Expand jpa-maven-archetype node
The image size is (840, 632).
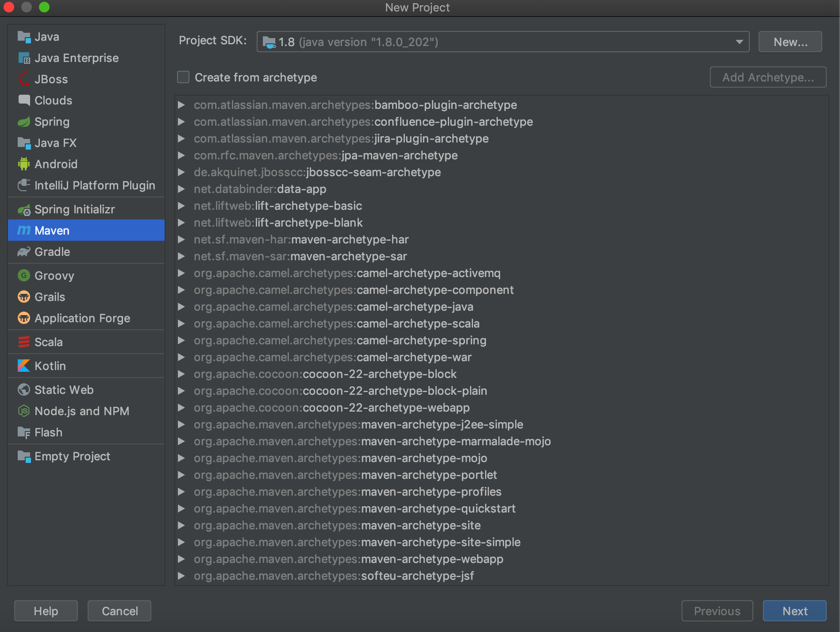(x=181, y=155)
